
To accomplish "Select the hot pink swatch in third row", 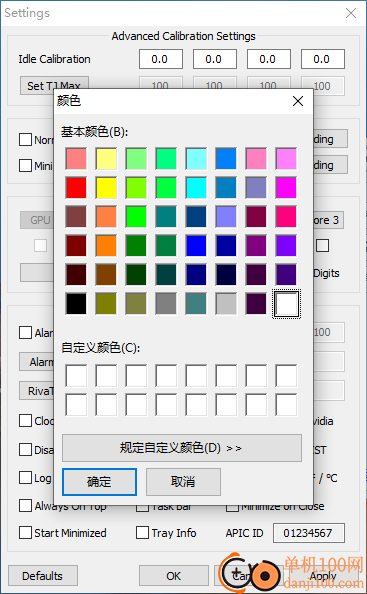I will point(286,217).
